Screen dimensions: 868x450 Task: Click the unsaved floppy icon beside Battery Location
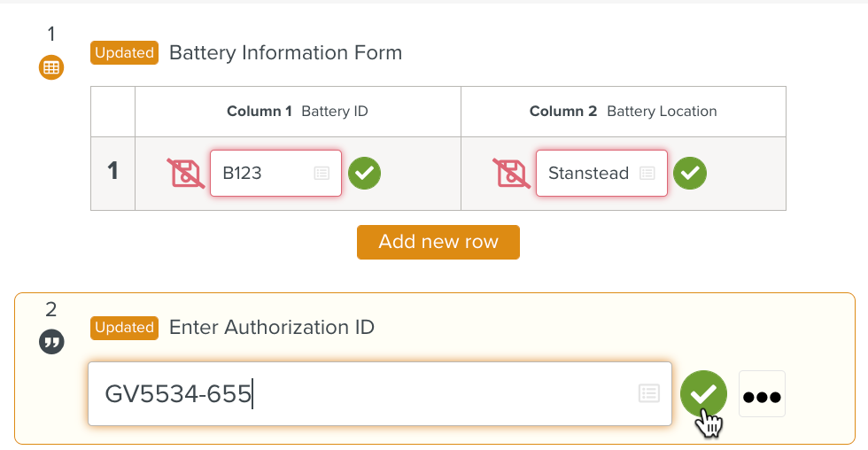511,174
